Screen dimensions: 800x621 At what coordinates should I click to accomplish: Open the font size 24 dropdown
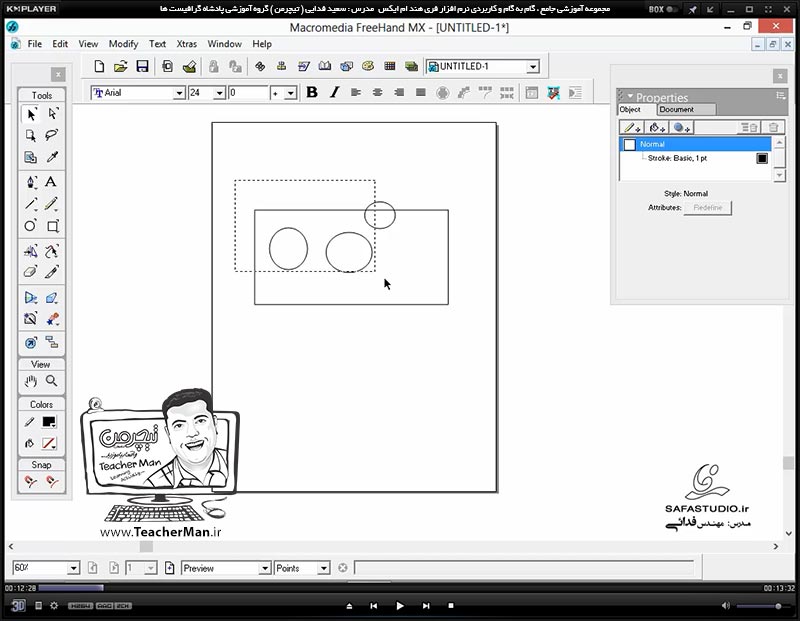point(219,93)
